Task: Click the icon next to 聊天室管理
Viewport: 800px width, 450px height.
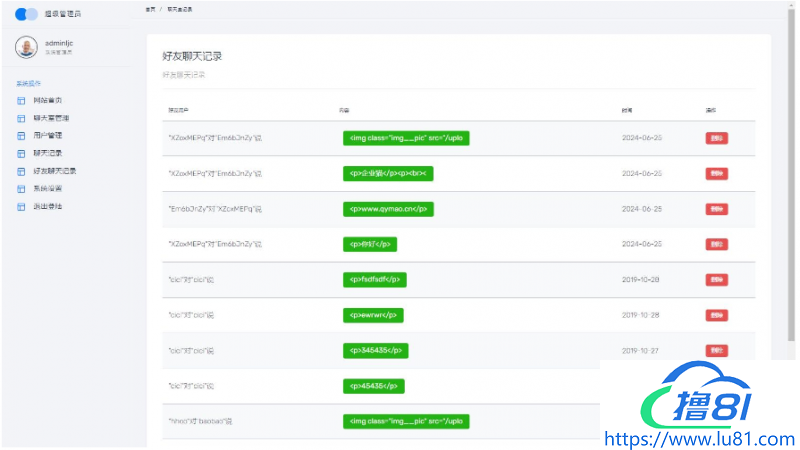Action: pos(21,118)
